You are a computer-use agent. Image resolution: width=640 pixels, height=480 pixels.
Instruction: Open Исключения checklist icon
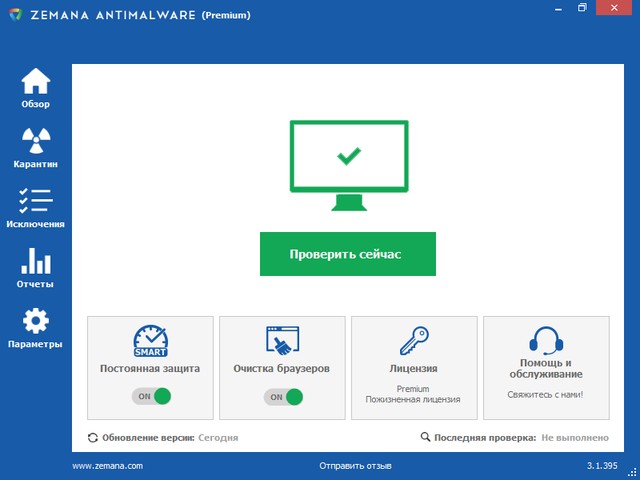[35, 201]
